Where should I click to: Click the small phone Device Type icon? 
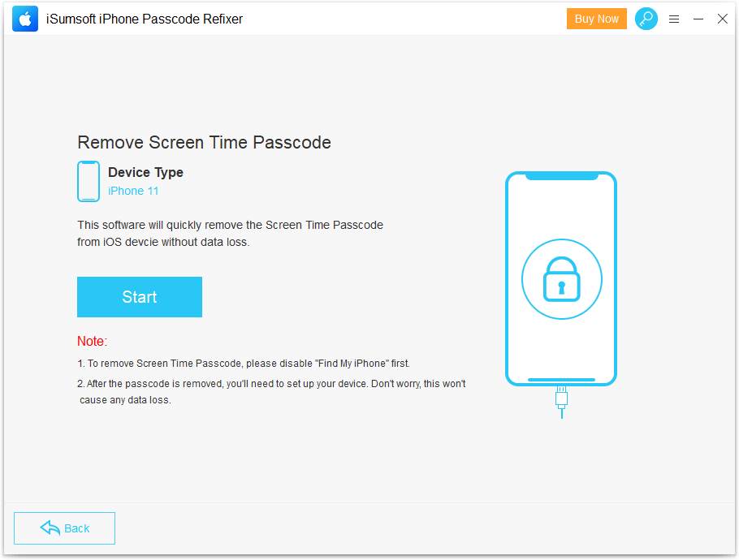click(x=89, y=181)
